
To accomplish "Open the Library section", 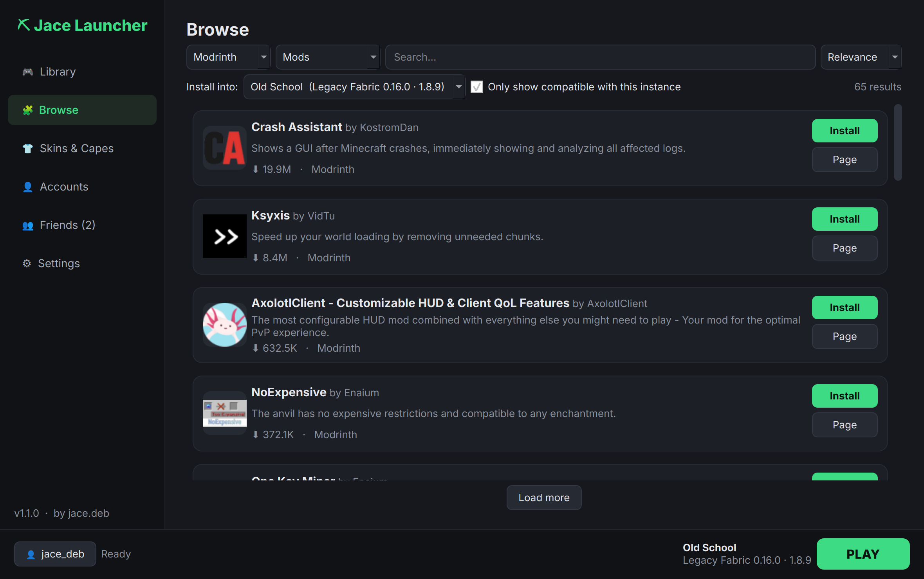I will [82, 72].
